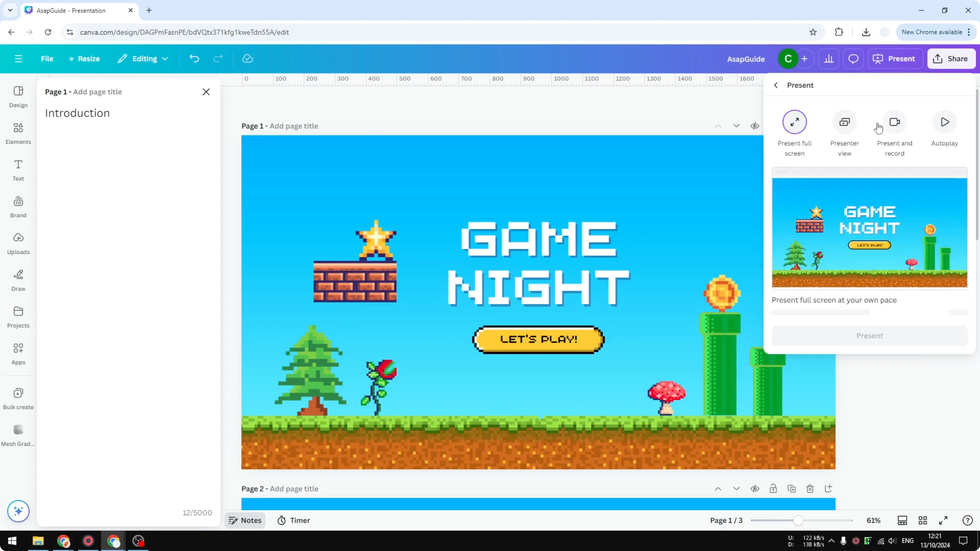
Task: Open the Editing mode dropdown
Action: [143, 59]
